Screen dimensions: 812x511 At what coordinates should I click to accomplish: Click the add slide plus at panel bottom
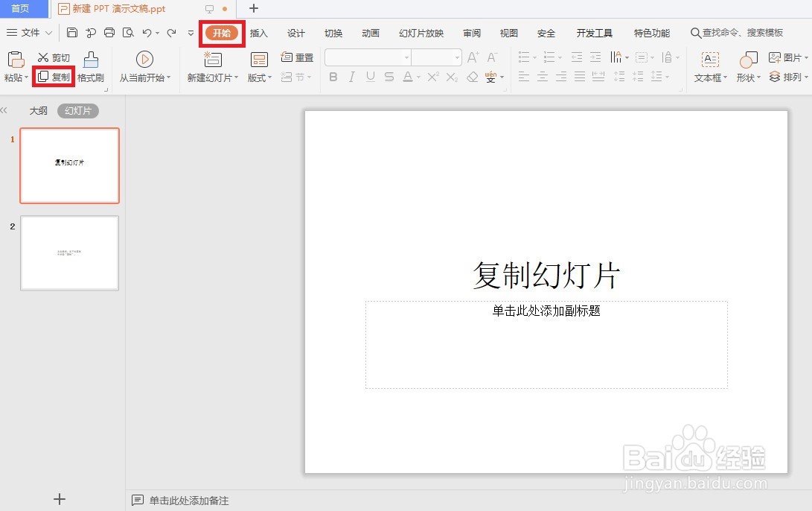pyautogui.click(x=60, y=499)
